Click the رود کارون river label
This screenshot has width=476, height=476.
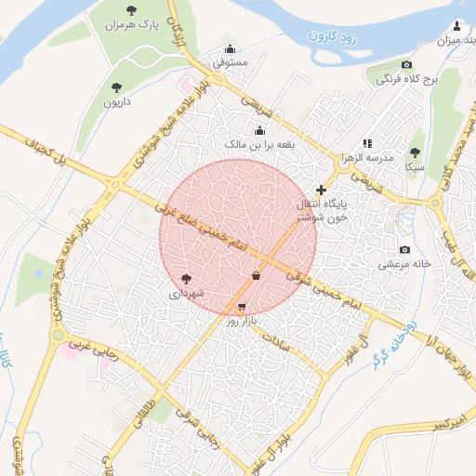coord(332,37)
